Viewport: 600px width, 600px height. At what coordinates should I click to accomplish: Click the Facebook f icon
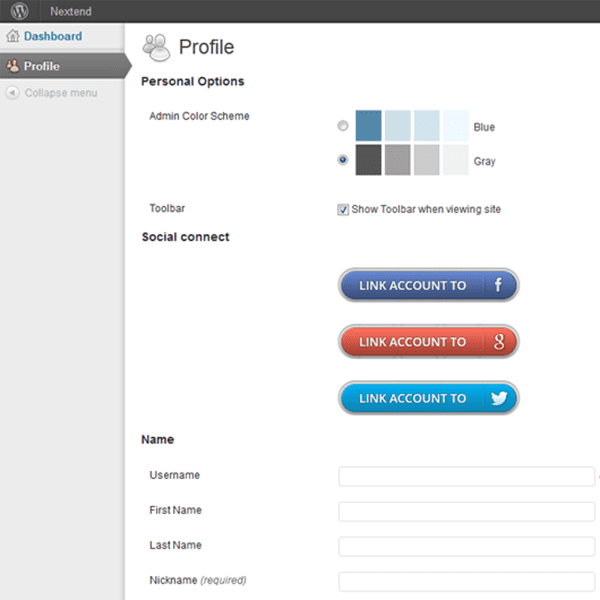pyautogui.click(x=498, y=285)
